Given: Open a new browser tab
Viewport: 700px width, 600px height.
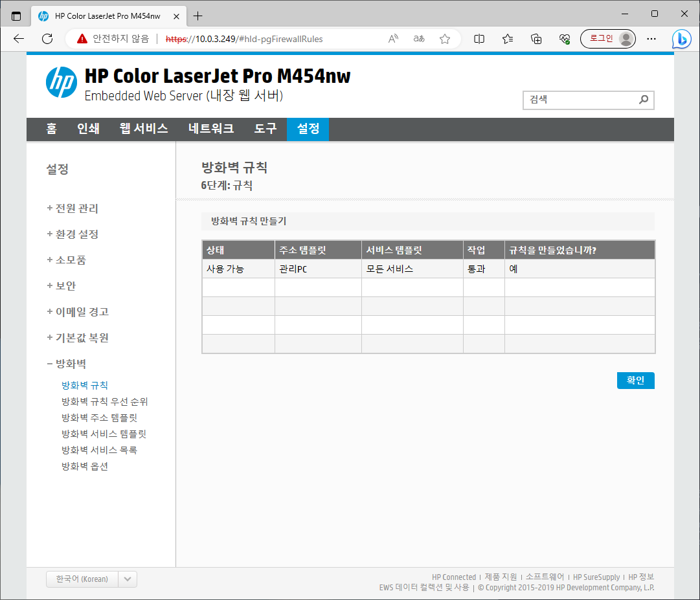Looking at the screenshot, I should click(198, 16).
